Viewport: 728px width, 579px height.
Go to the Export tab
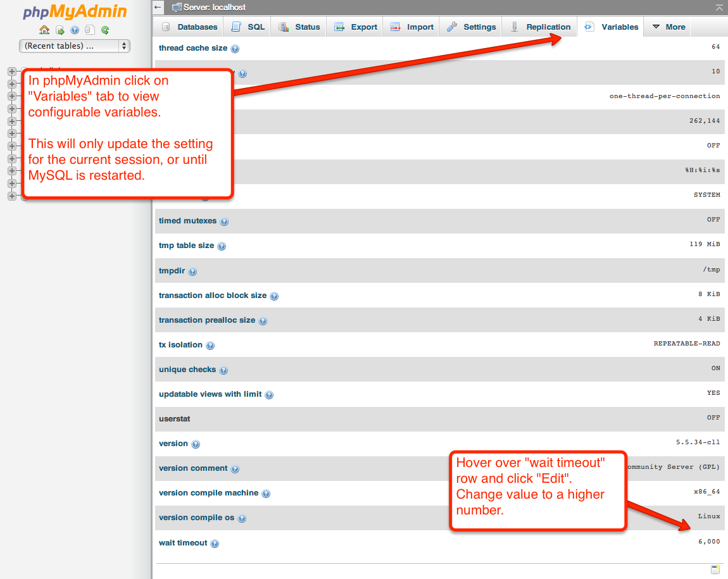coord(356,27)
